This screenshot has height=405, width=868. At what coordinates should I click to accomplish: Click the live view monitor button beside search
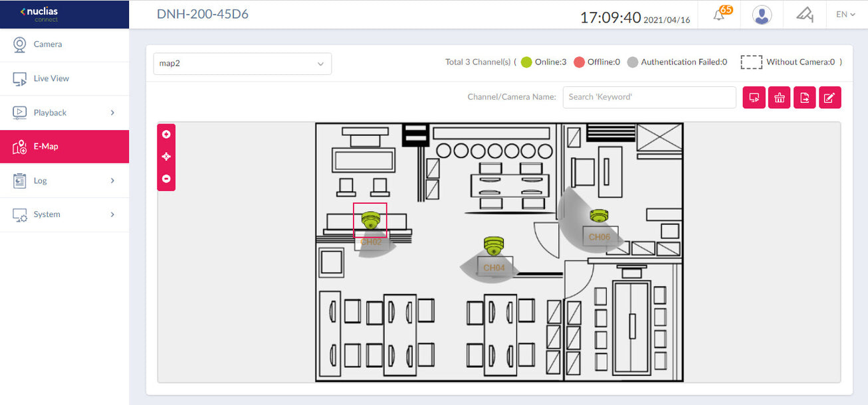pyautogui.click(x=754, y=98)
